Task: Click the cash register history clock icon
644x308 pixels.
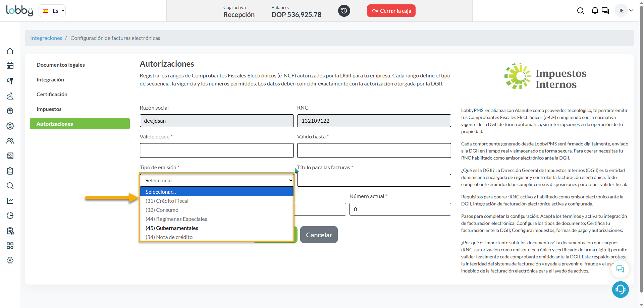Action: point(344,11)
